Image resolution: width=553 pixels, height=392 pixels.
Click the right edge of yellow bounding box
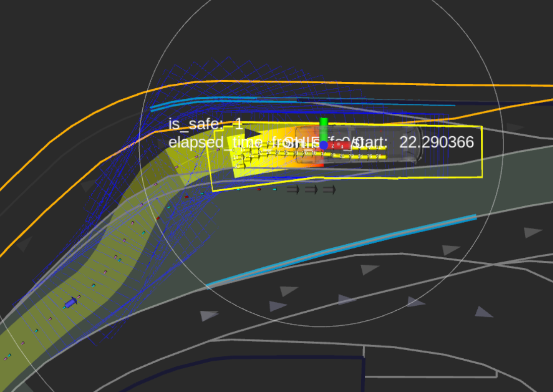[482, 151]
